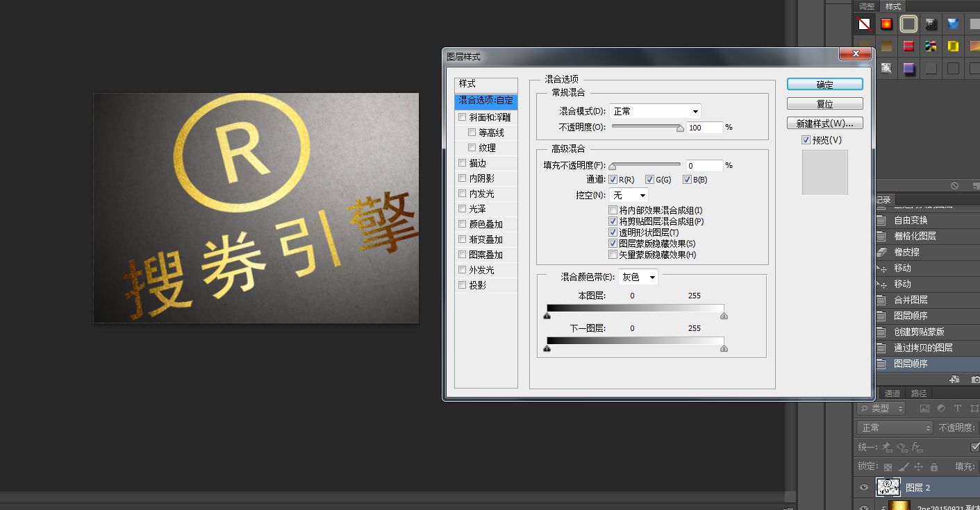Click the fill opacity field showing 0

click(705, 166)
